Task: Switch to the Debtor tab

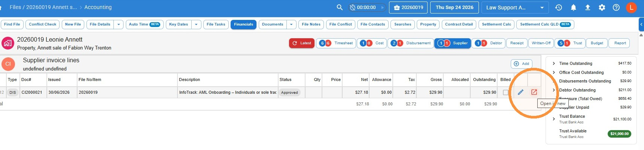Action: pos(489,43)
